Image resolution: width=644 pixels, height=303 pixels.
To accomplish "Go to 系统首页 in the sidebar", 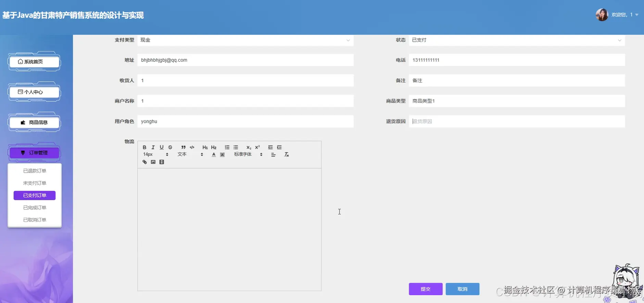I will (34, 62).
